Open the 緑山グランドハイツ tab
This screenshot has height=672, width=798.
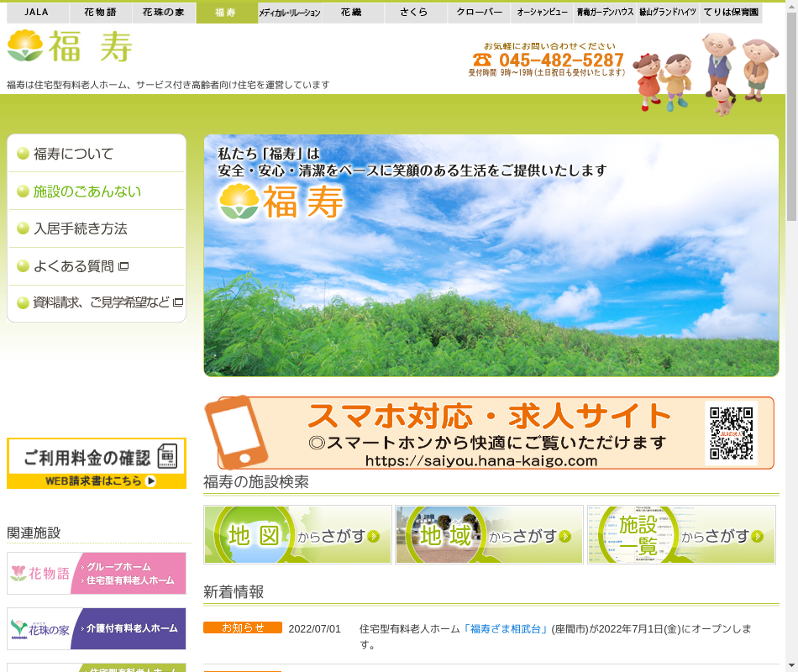[669, 13]
